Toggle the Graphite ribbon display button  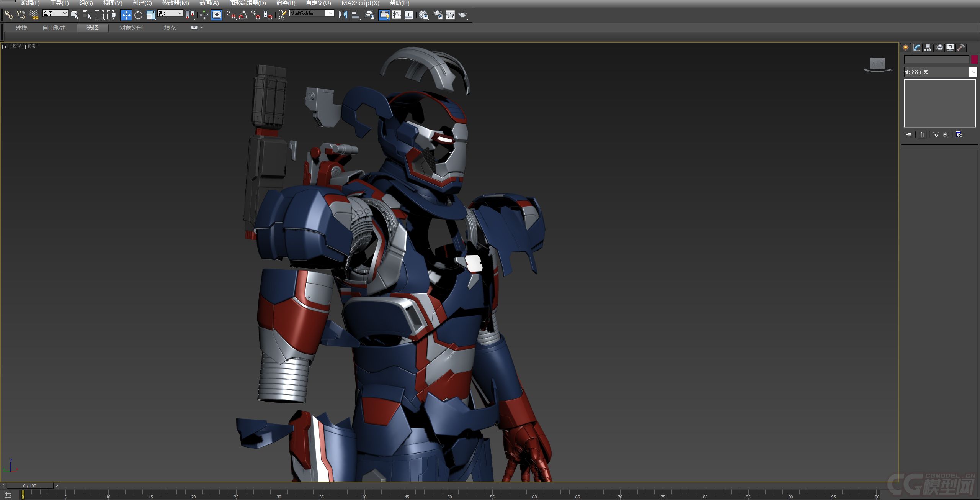[384, 15]
